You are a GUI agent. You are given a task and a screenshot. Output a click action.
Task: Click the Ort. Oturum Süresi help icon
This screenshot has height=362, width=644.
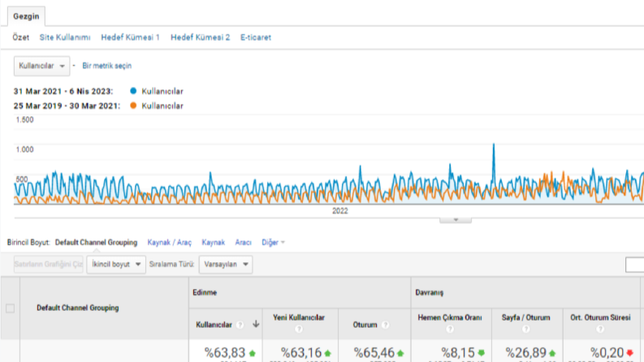600,329
